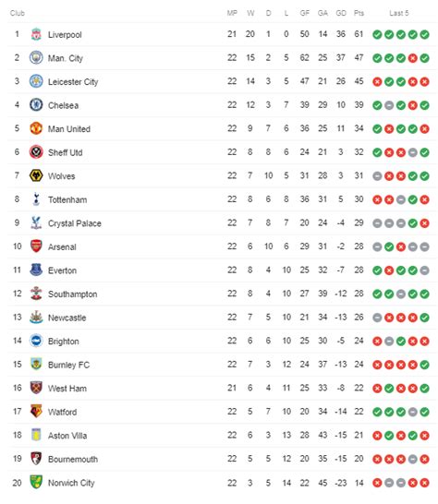Click Burnley FC's green win icon in Last 5
Viewport: 438px width, 504px height.
tap(424, 365)
